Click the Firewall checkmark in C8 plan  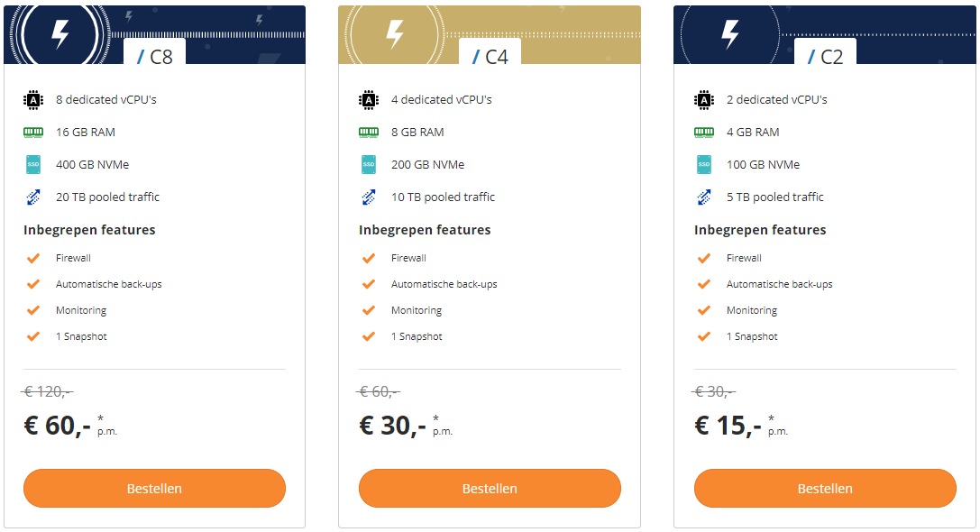(33, 258)
